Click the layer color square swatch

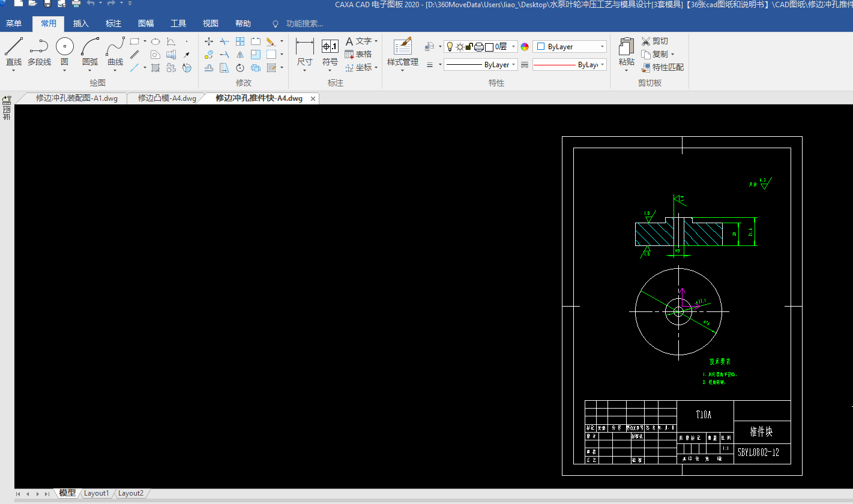tap(489, 47)
